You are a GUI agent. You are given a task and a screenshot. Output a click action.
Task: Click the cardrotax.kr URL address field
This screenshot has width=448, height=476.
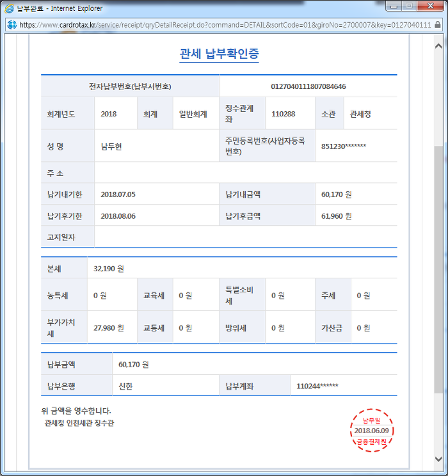225,25
